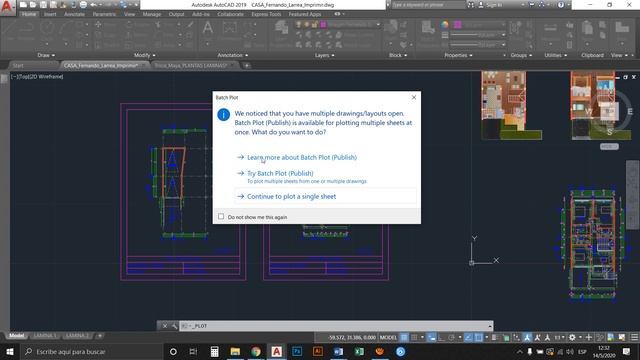Click the Multiline Text 'A' tool in Annotation panel

tap(208, 28)
